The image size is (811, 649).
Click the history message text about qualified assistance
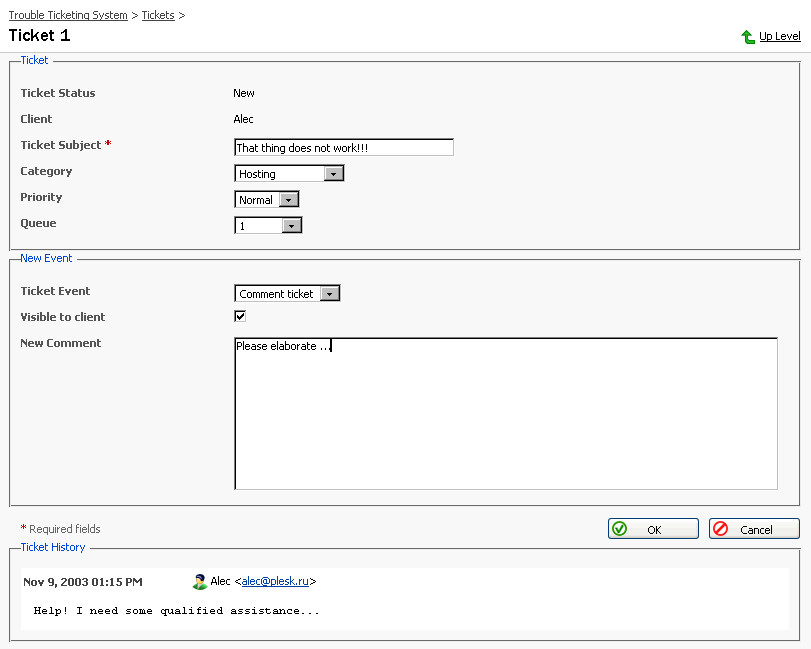(176, 610)
